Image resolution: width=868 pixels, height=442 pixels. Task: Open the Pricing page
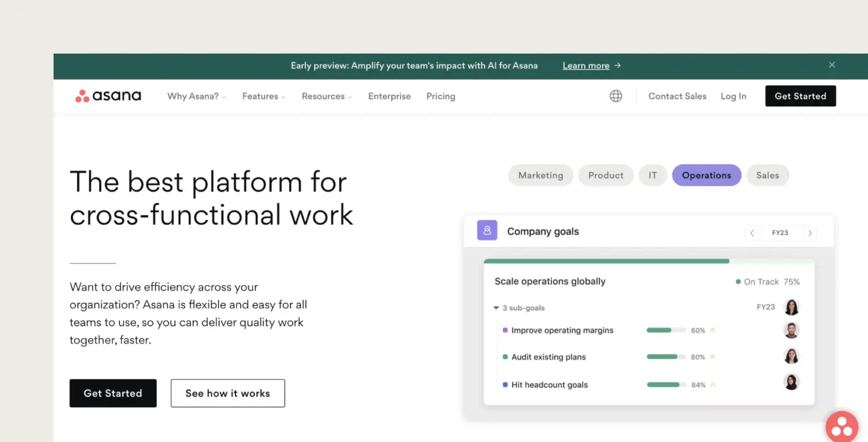click(x=441, y=96)
